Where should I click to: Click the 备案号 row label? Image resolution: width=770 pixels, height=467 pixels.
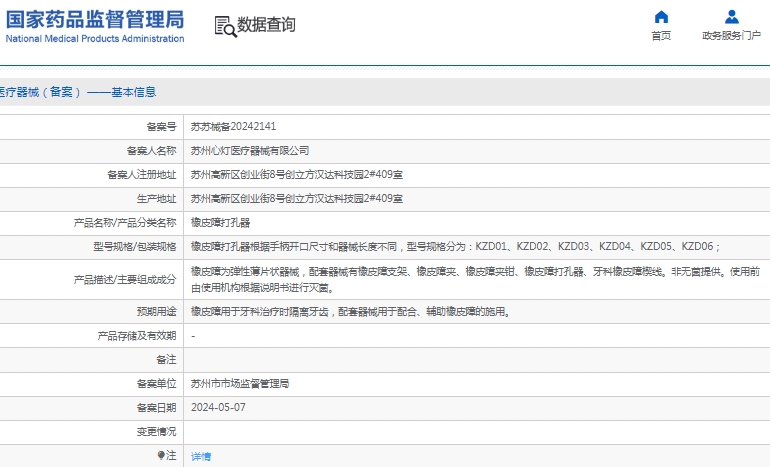(x=162, y=127)
